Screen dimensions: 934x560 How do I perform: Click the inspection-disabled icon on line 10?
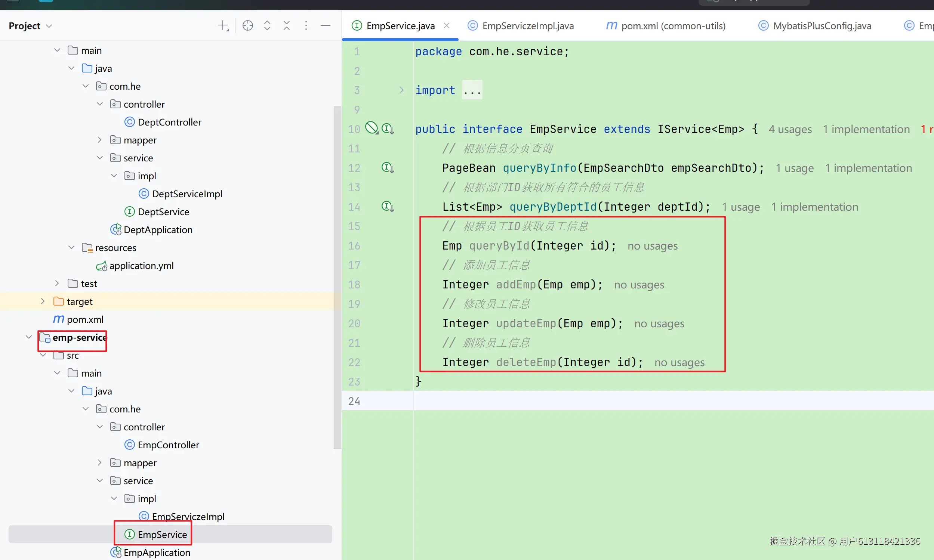[372, 128]
